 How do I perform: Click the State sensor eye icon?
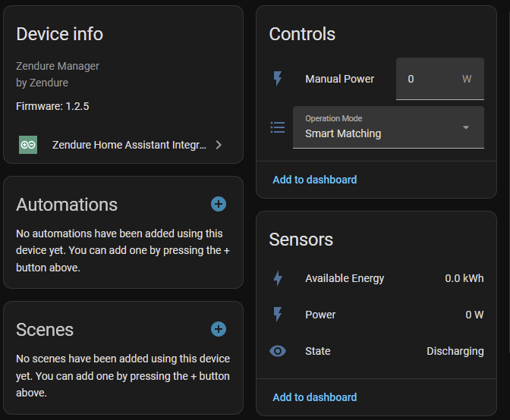[278, 351]
